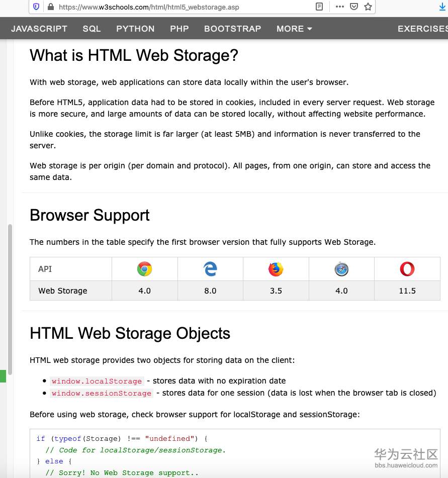The height and width of the screenshot is (478, 448).
Task: Expand the MORE navigation dropdown
Action: click(294, 29)
